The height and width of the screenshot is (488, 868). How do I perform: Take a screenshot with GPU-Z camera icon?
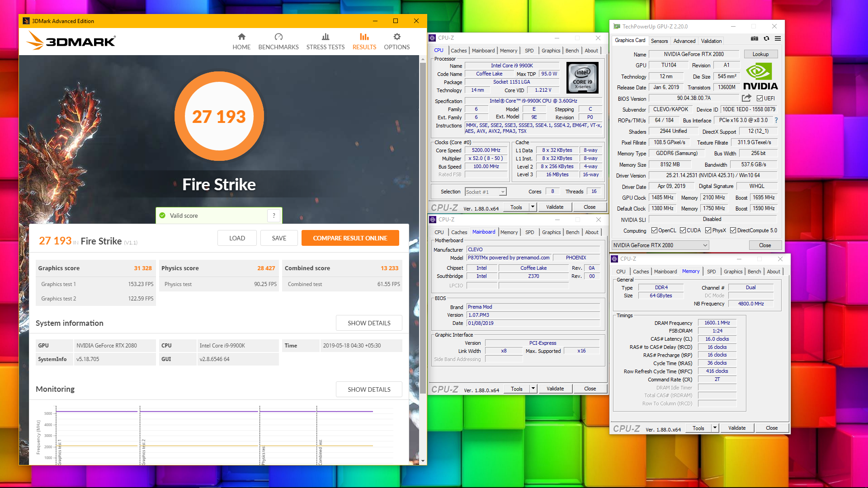point(755,38)
